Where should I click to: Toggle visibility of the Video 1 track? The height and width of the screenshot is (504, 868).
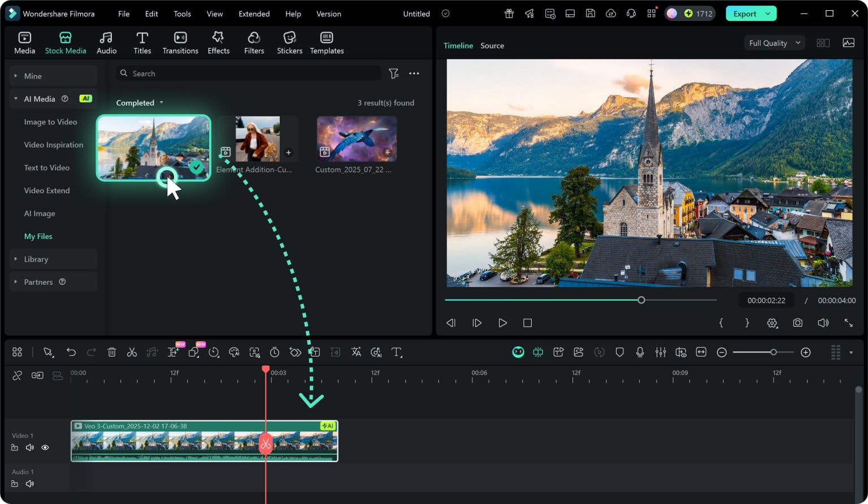tap(45, 447)
